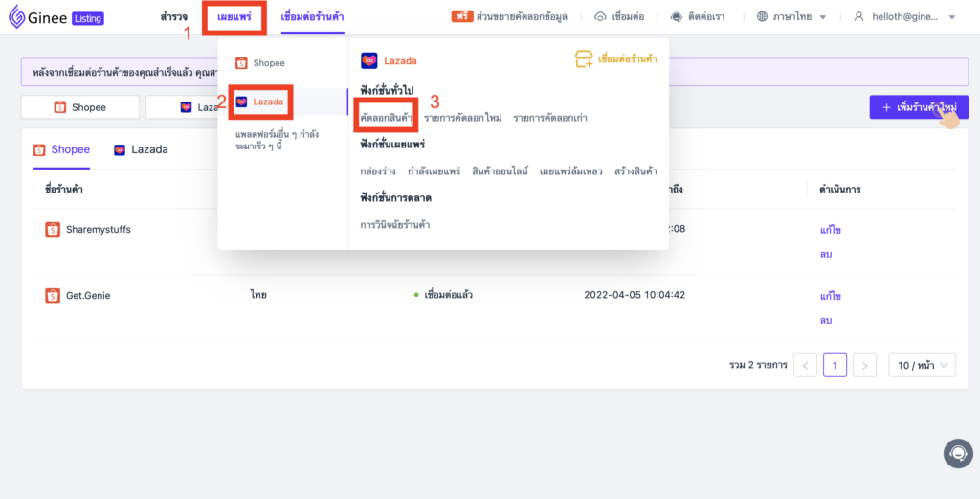Click the ภาษาไทย globe icon

762,17
